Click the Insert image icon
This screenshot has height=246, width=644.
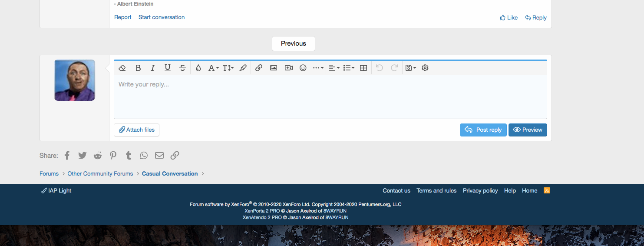tap(274, 68)
